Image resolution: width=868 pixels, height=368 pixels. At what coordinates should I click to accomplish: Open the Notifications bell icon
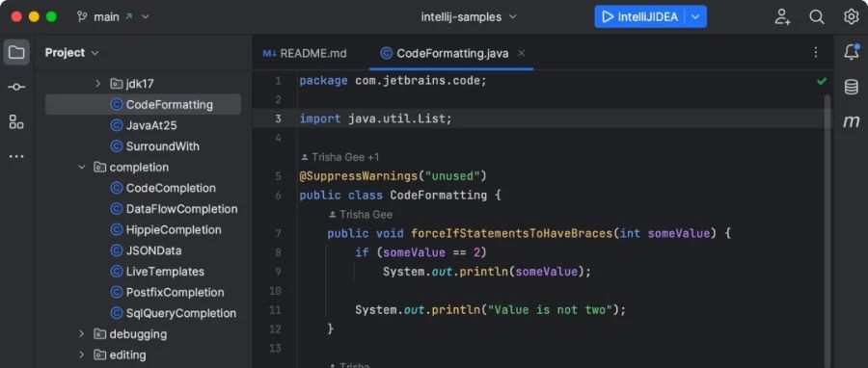[x=851, y=52]
